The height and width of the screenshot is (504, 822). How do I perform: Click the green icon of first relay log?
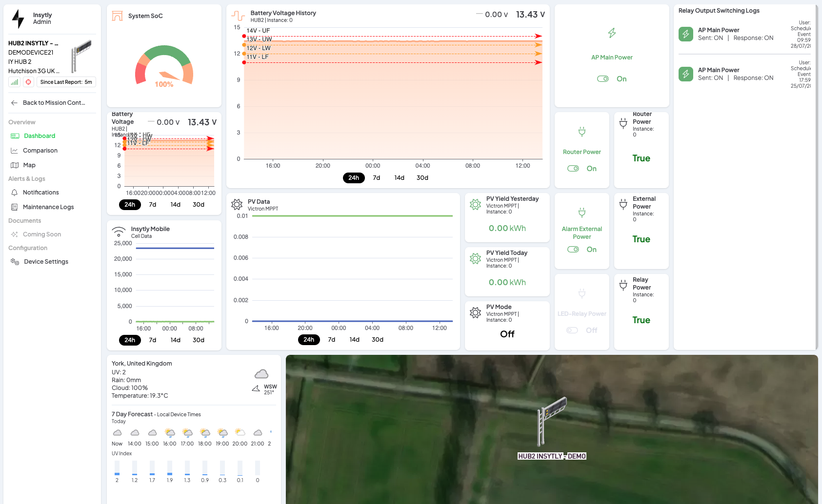click(686, 34)
